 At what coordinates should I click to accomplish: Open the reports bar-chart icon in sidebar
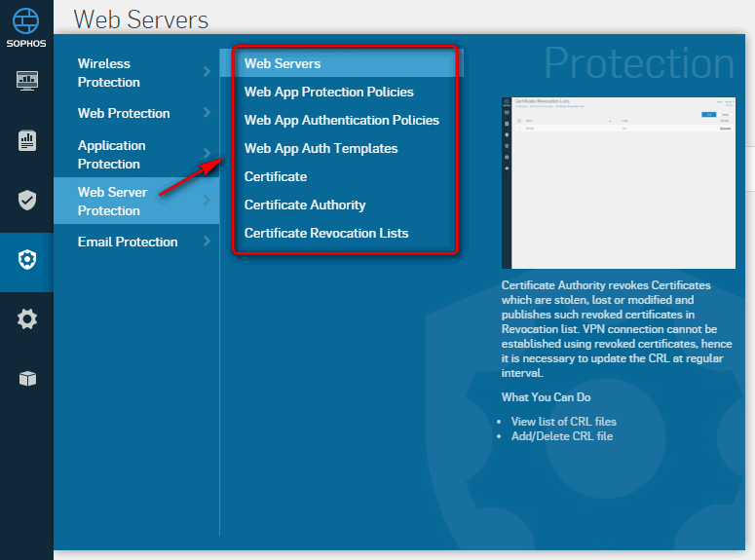(27, 140)
